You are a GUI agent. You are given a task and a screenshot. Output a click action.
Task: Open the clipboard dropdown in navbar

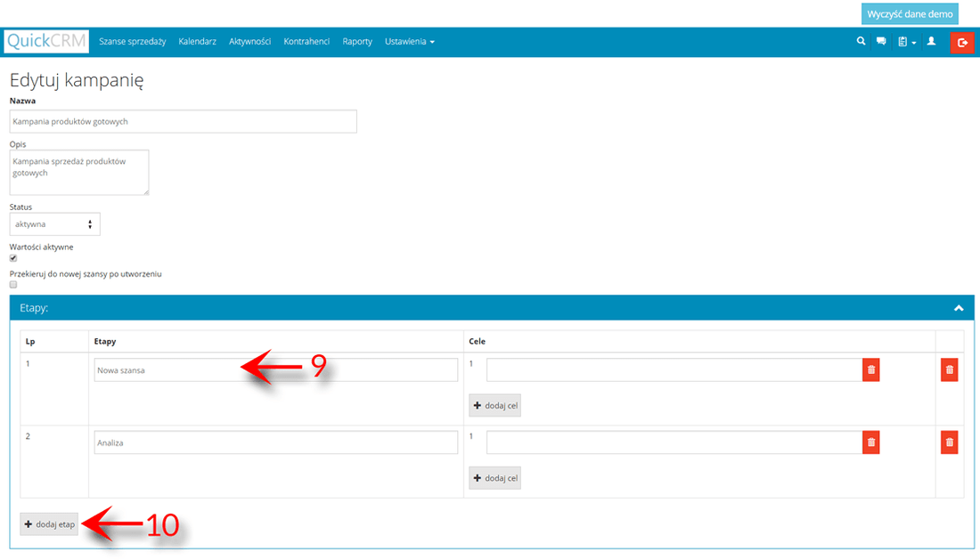pyautogui.click(x=907, y=42)
